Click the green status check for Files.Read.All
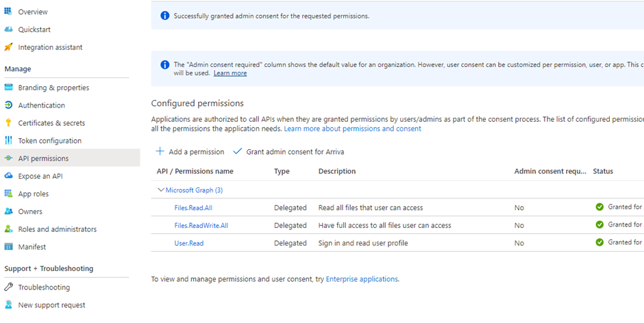Viewport: 644px width, 323px height. pos(599,207)
